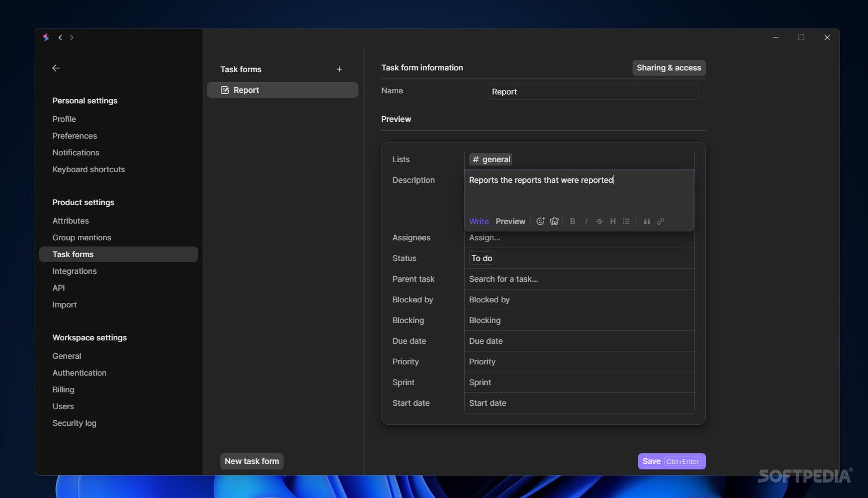The height and width of the screenshot is (498, 868).
Task: Open the Blocked by field
Action: coord(579,300)
